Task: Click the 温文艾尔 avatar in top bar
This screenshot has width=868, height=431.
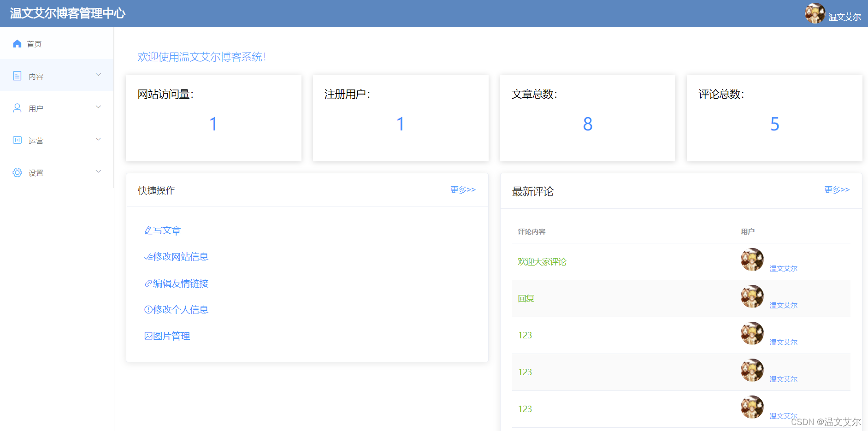Action: (815, 13)
